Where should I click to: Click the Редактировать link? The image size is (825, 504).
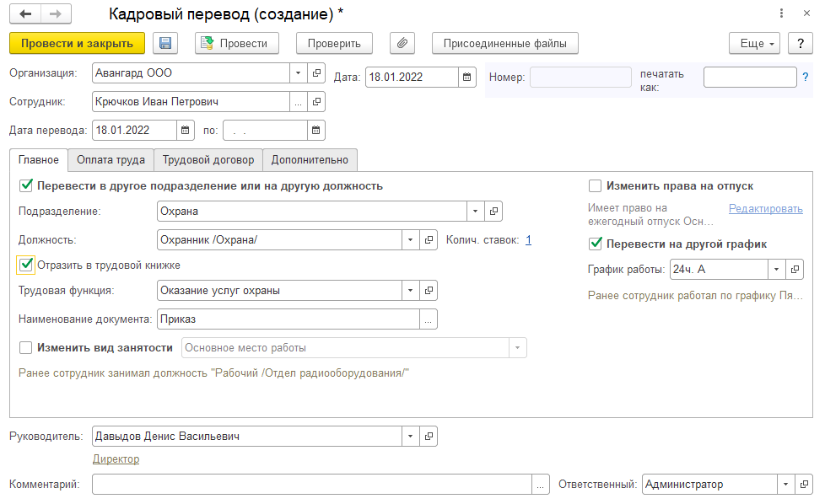click(765, 208)
